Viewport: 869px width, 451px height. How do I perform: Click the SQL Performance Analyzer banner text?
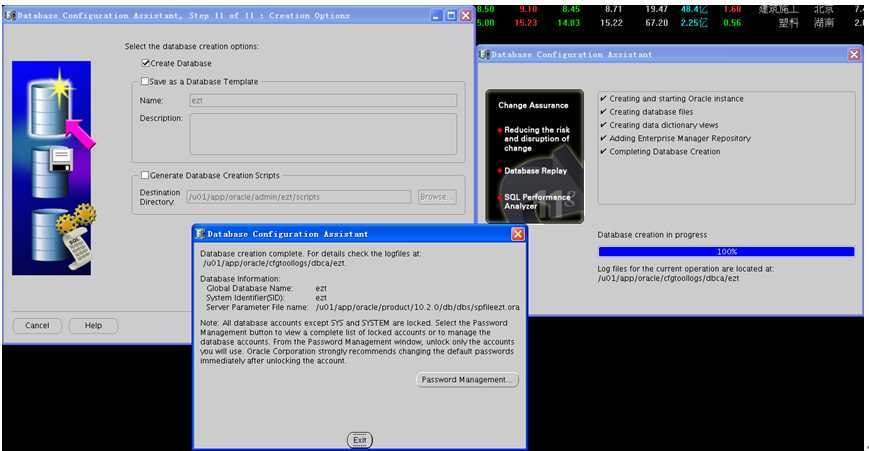tap(536, 201)
